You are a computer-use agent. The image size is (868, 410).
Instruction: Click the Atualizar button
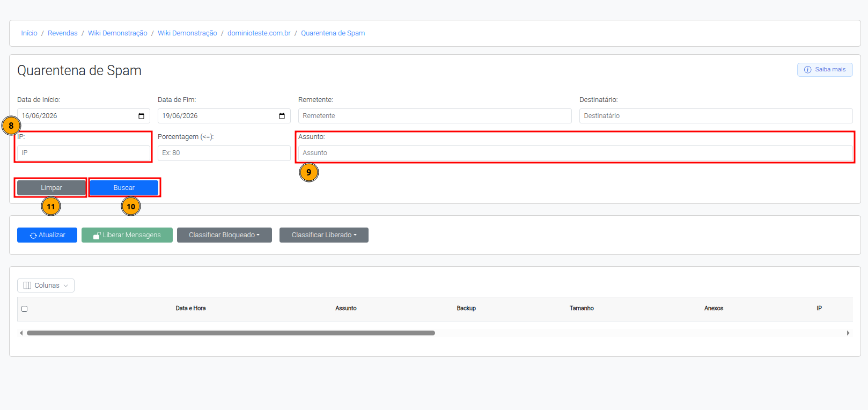pyautogui.click(x=47, y=235)
